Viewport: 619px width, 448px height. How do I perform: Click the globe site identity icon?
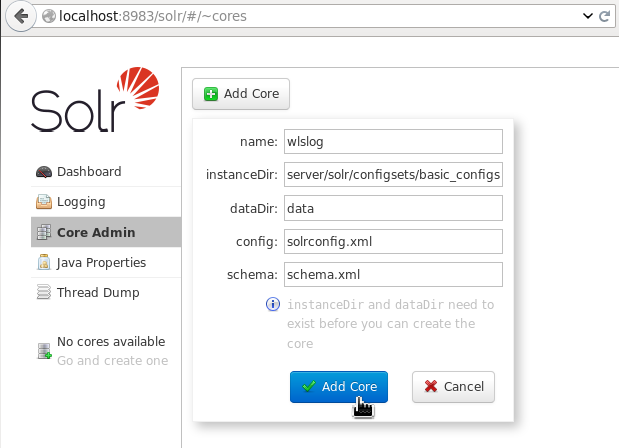pyautogui.click(x=47, y=17)
